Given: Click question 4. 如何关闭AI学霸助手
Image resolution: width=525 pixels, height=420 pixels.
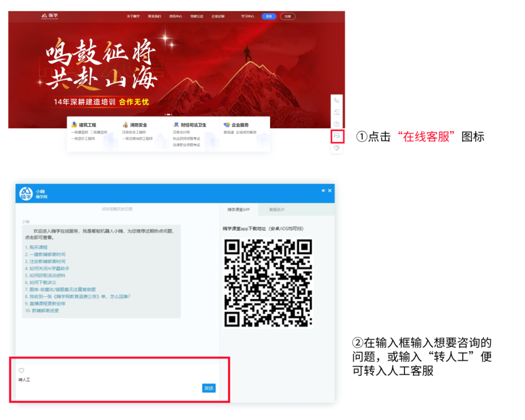Looking at the screenshot, I should tap(47, 268).
